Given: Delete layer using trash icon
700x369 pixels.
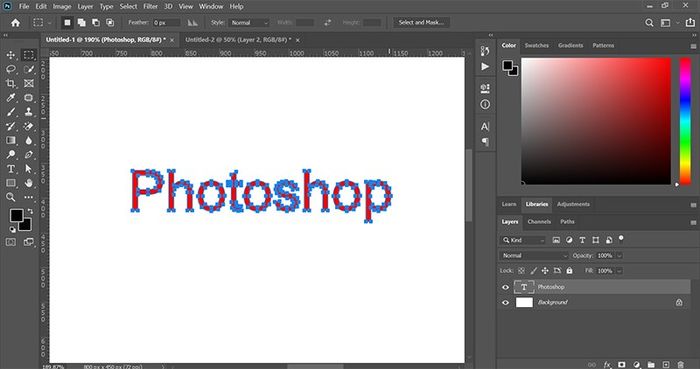Looking at the screenshot, I should pyautogui.click(x=680, y=365).
